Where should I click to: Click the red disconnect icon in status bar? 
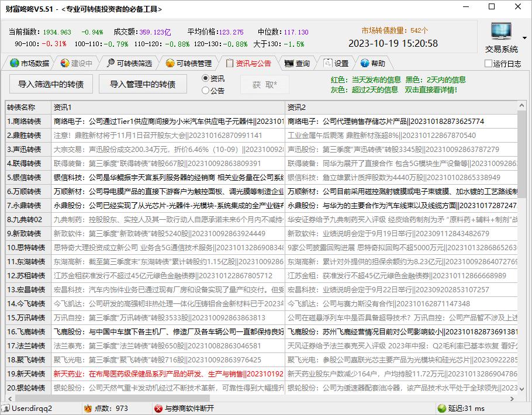point(158,408)
